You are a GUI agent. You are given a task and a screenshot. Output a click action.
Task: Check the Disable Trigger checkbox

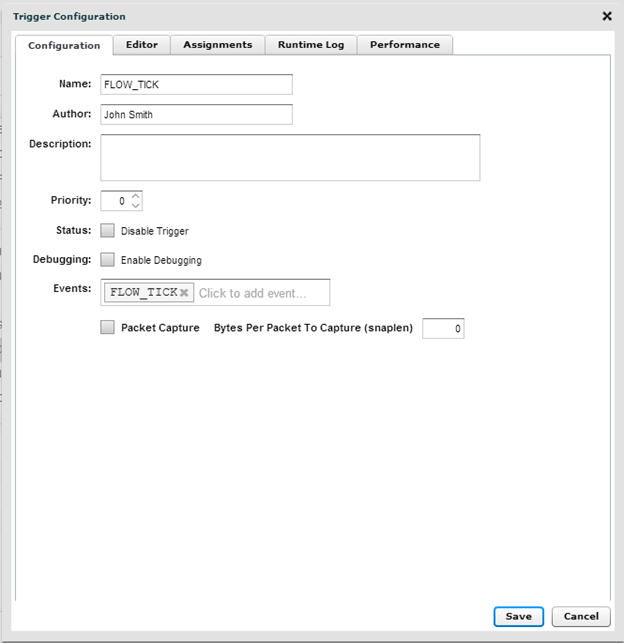tap(108, 231)
